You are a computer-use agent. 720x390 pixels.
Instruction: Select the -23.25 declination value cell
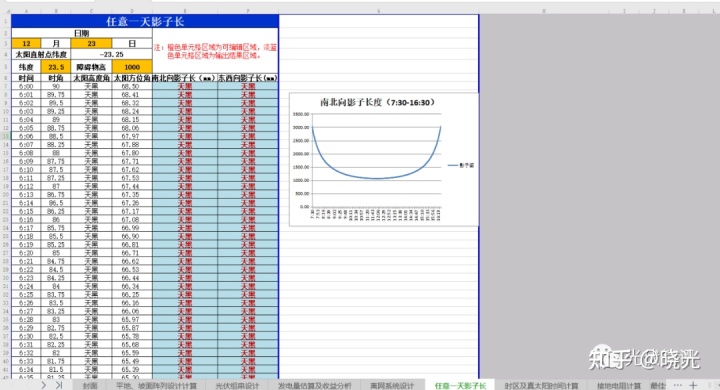(112, 54)
